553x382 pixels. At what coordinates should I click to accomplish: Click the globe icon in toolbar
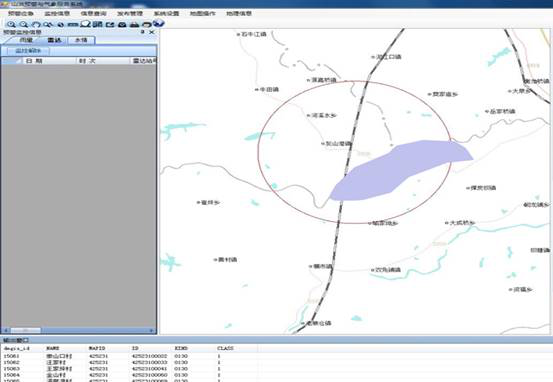(159, 24)
